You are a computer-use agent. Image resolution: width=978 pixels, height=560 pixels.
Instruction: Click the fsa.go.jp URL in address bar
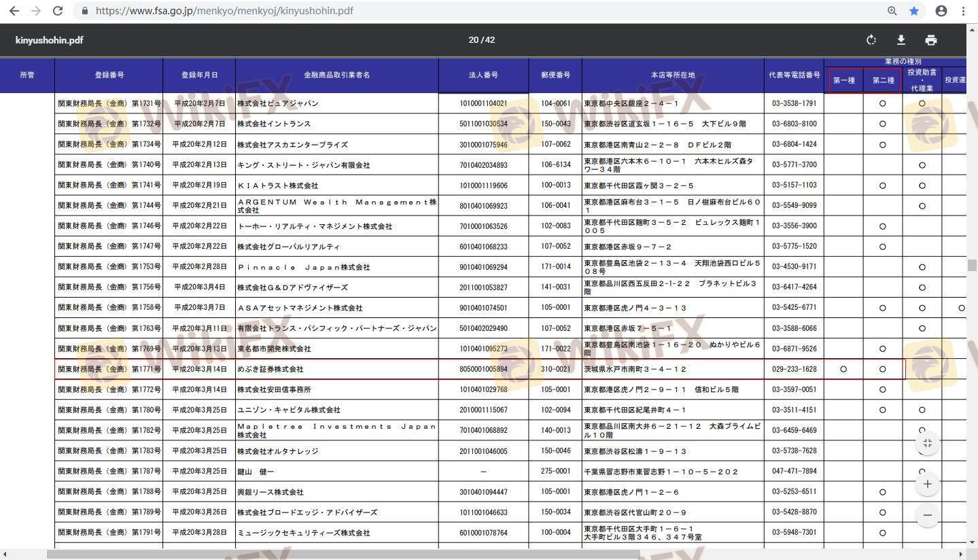tap(224, 11)
